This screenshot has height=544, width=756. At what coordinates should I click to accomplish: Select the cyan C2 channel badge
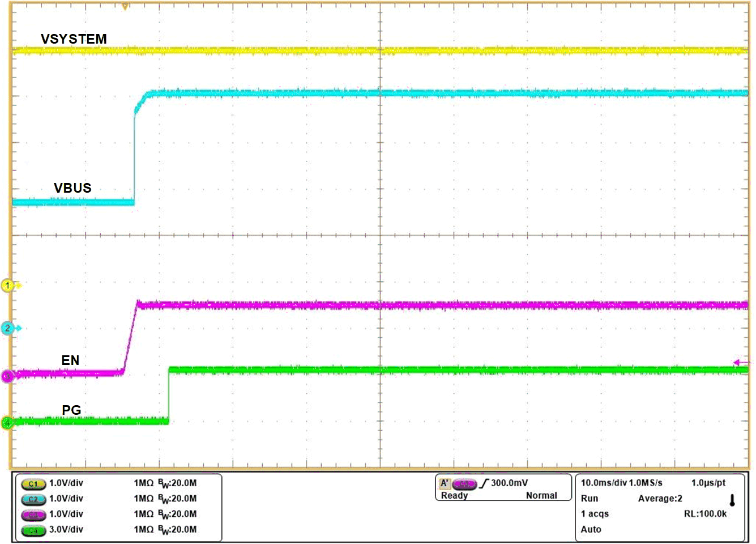tap(33, 499)
